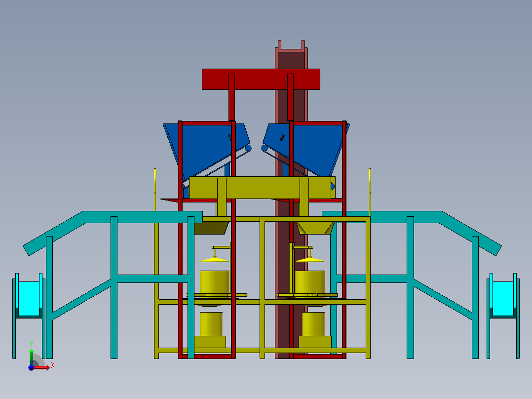Select the right olive funnel
This screenshot has height=399, width=532.
click(315, 228)
